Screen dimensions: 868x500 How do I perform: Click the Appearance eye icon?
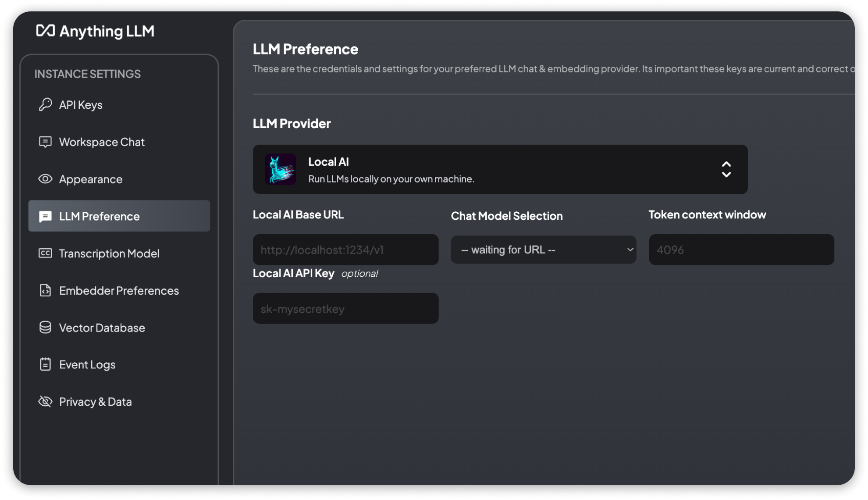[x=45, y=179]
